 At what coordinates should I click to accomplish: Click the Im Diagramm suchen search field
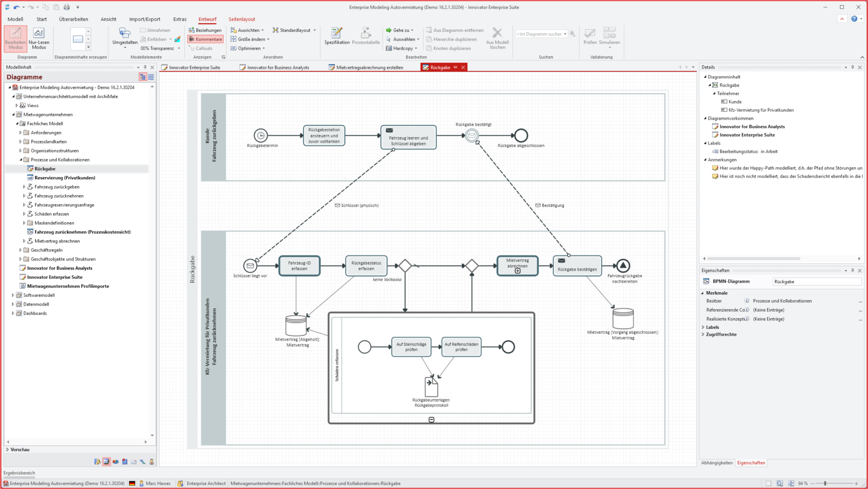(x=539, y=34)
